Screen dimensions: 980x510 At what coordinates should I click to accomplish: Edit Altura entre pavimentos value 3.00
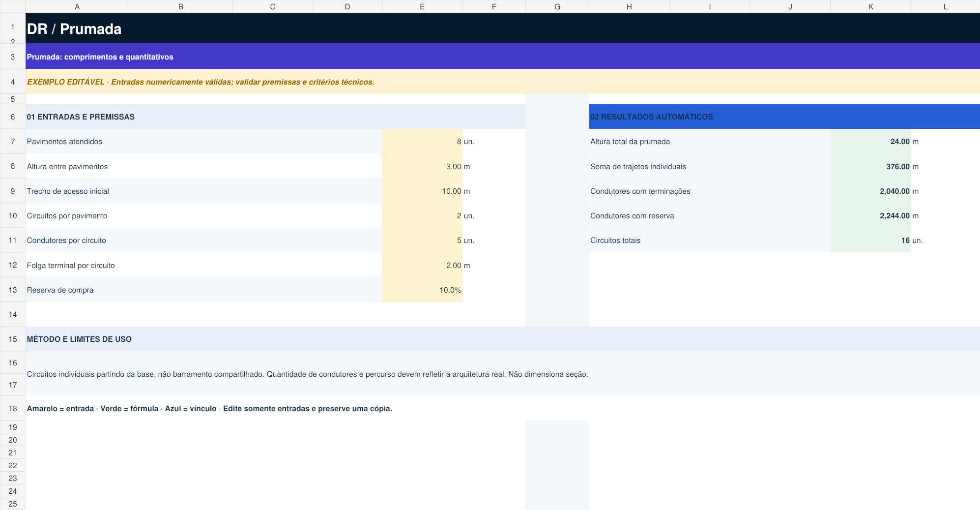point(422,166)
